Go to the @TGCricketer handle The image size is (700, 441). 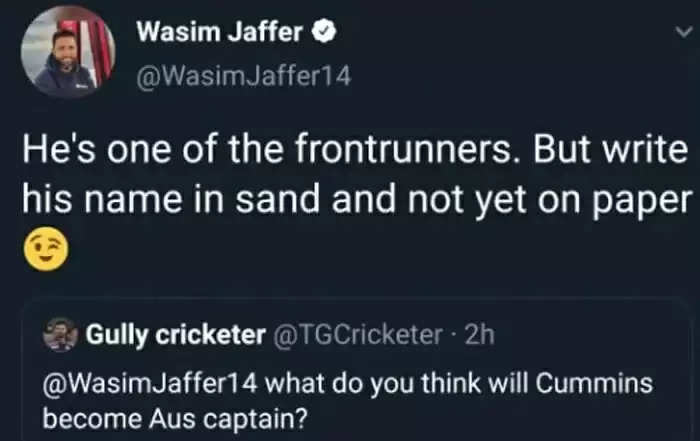357,334
